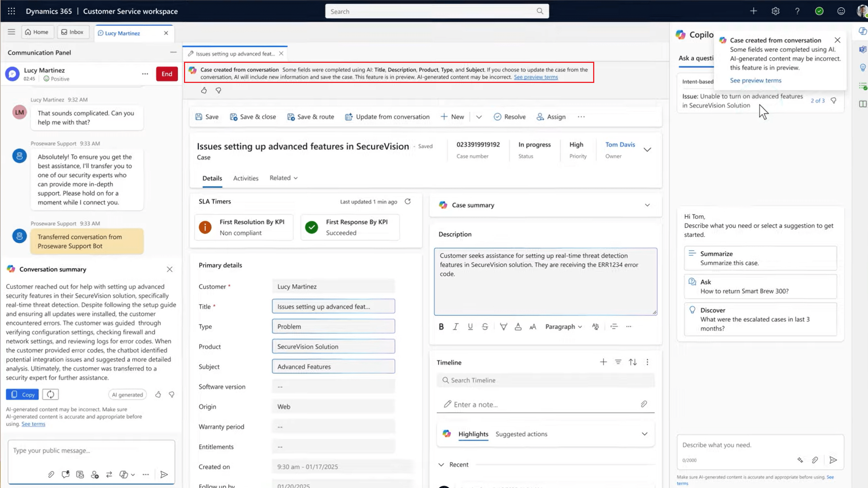Click the thumbs up under case banner
The image size is (868, 488).
coord(204,90)
